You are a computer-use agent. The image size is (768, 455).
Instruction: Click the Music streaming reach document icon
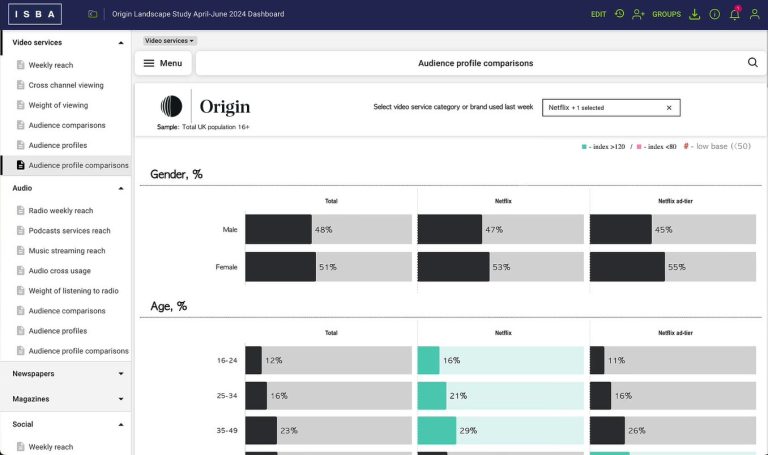(21, 250)
